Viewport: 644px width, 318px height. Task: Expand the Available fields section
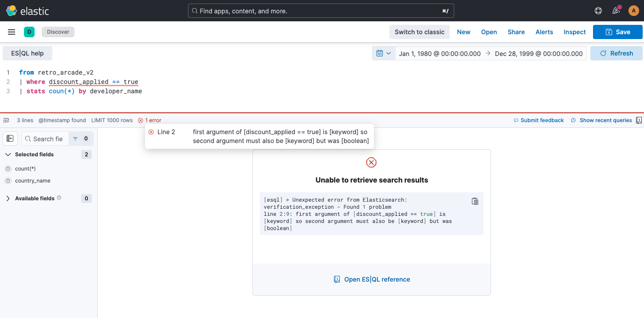[x=8, y=199]
